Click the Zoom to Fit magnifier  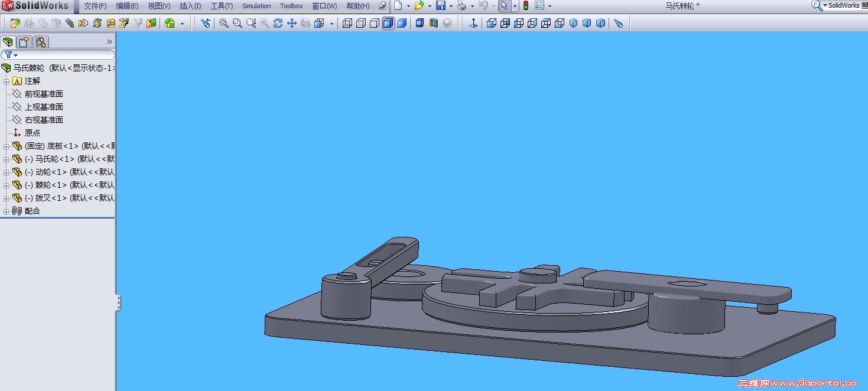224,23
